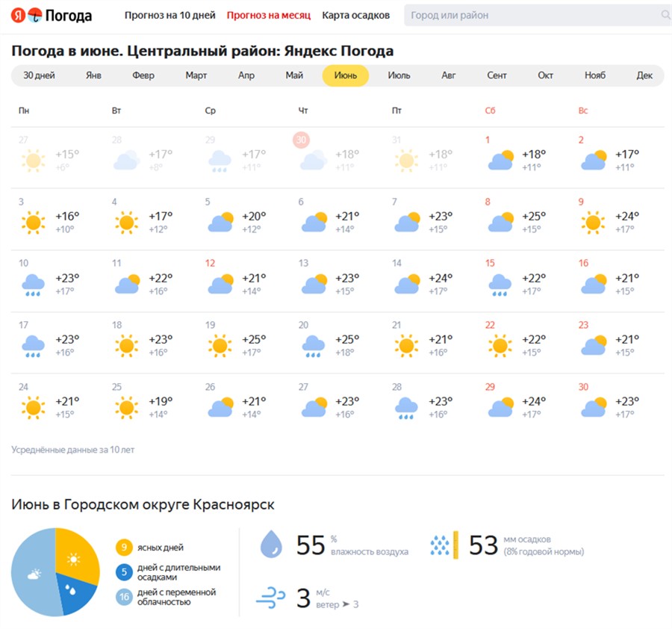Click partly cloudy icon for June 13
The height and width of the screenshot is (629, 672).
coord(314,284)
